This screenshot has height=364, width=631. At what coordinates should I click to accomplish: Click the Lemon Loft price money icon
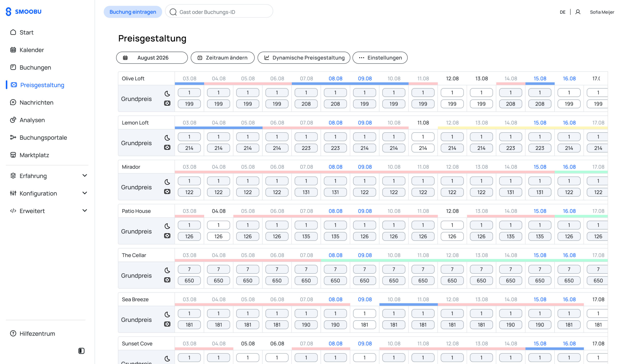[167, 147]
